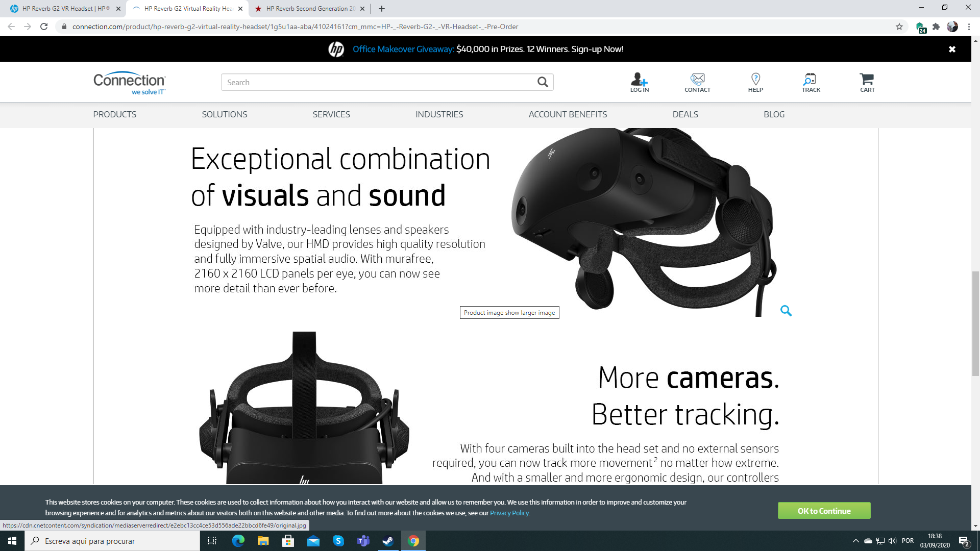Click the POR language indicator
The height and width of the screenshot is (551, 980).
[908, 541]
